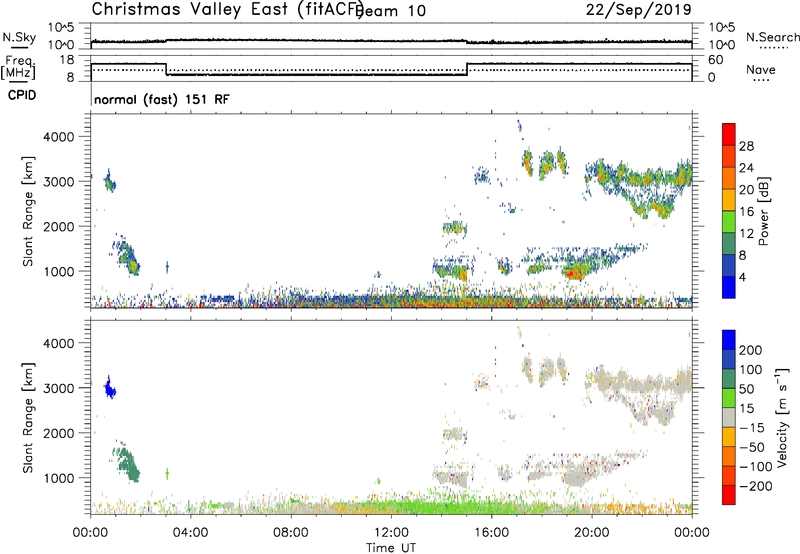Select the 'Freq. [MHz]' axis label
This screenshot has width=800, height=554.
(x=19, y=67)
